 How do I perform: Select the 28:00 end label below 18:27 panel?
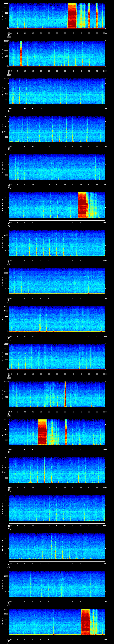click(x=105, y=223)
